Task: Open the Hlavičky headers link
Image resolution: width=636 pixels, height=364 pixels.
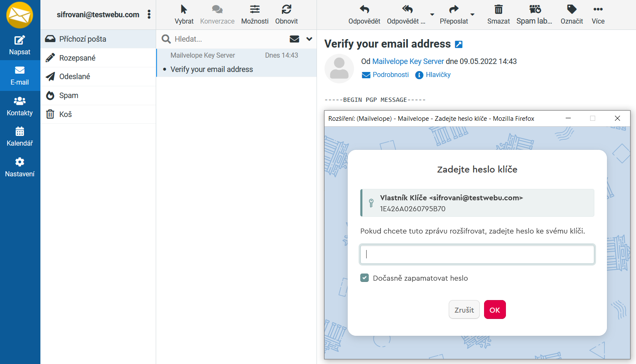Action: [433, 75]
